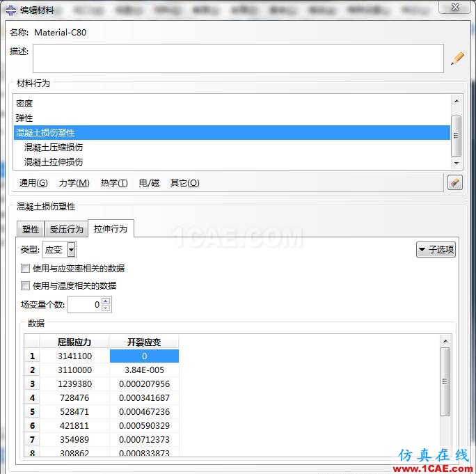This screenshot has height=474, width=476.
Task: Click row header number 3
Action: [x=32, y=384]
